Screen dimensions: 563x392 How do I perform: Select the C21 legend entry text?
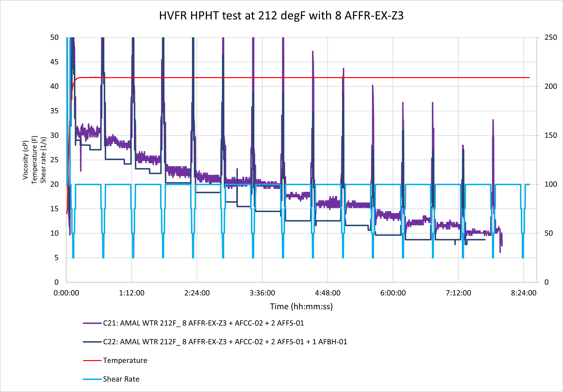coord(203,323)
